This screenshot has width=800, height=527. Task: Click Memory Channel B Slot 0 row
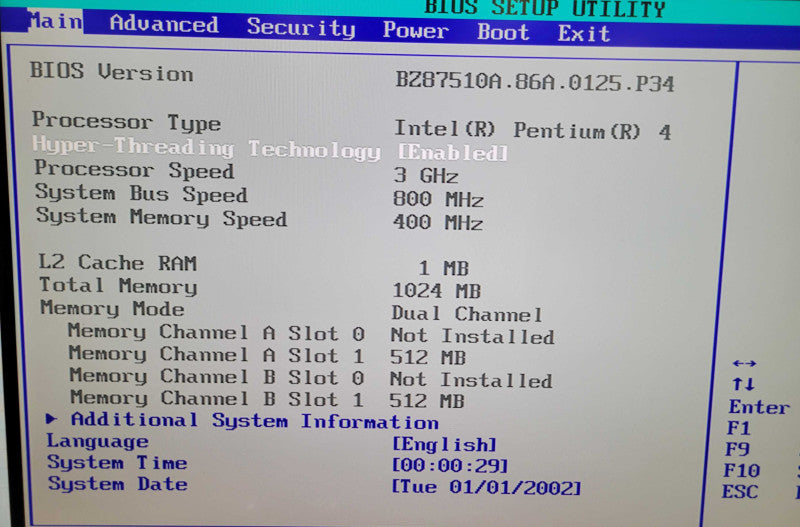point(311,378)
